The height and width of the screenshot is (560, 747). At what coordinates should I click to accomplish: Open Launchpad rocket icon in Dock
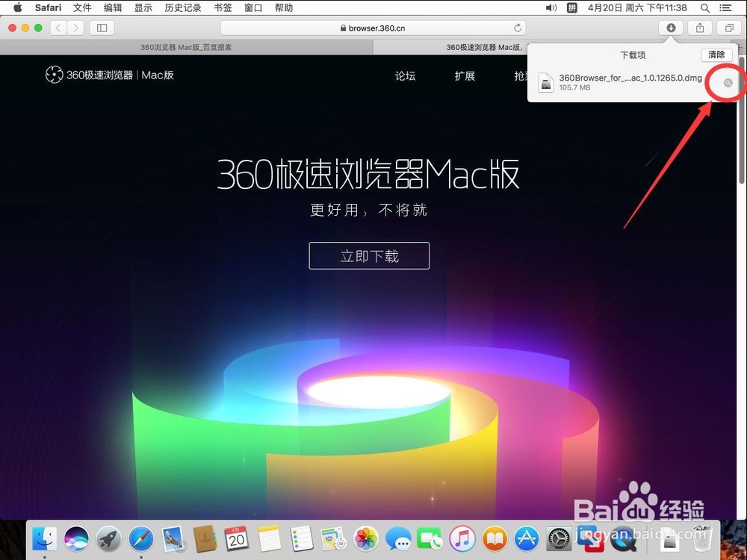pos(108,539)
